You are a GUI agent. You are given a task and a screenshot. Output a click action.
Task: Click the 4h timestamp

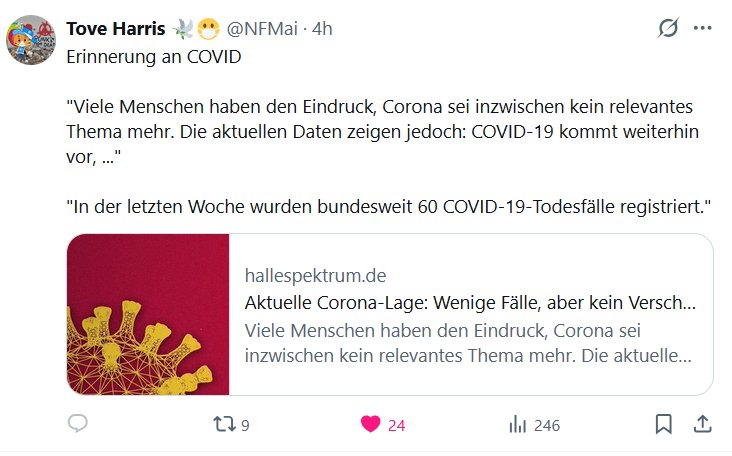[322, 29]
